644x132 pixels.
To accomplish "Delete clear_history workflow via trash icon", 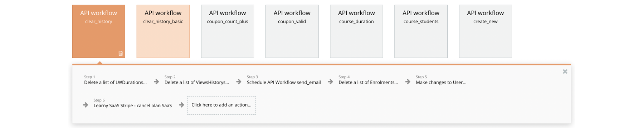I will pos(121,53).
